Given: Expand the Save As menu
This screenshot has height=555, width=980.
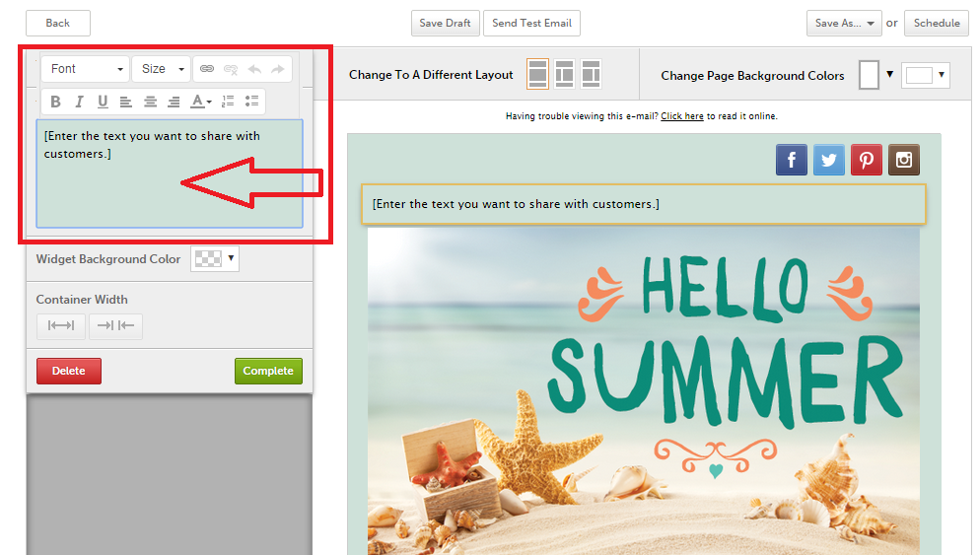Looking at the screenshot, I should tap(844, 23).
